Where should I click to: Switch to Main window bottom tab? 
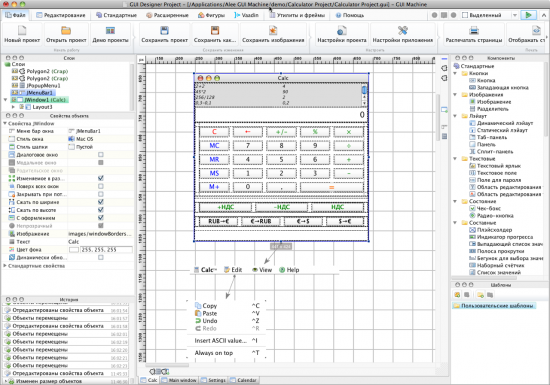pyautogui.click(x=179, y=380)
